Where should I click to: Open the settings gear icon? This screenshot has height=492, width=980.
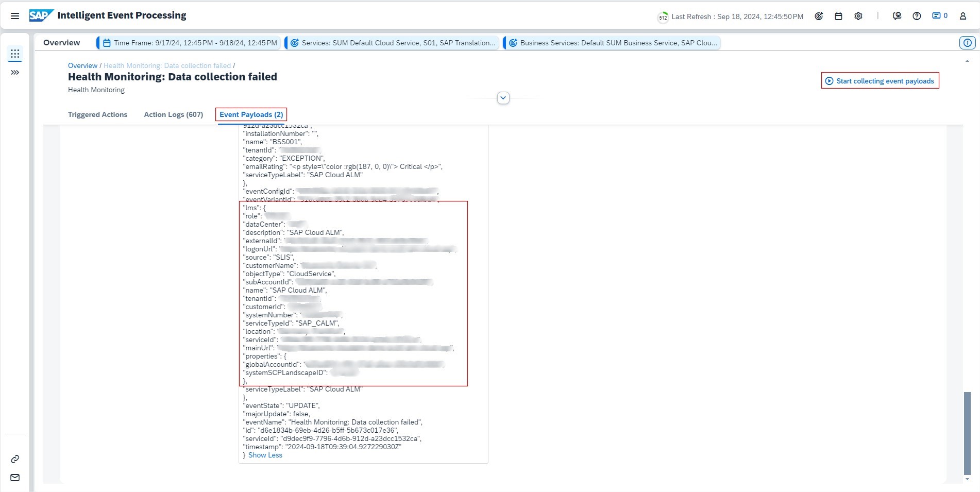click(858, 16)
